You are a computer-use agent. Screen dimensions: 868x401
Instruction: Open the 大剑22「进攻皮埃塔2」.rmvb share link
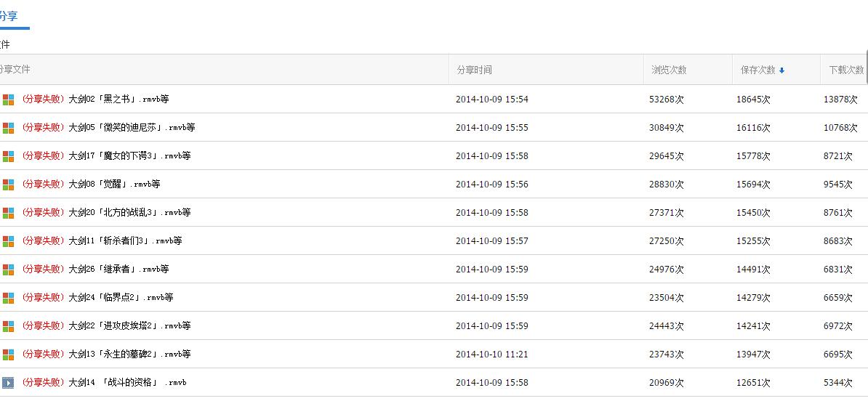tap(129, 326)
